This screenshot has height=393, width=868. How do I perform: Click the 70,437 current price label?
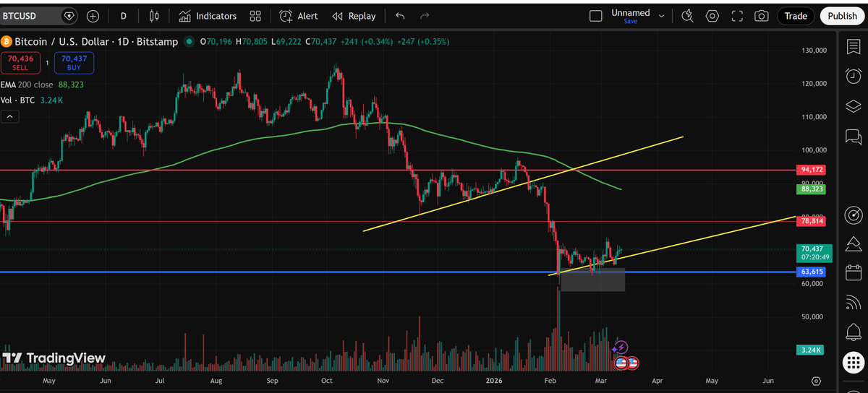[x=814, y=252]
